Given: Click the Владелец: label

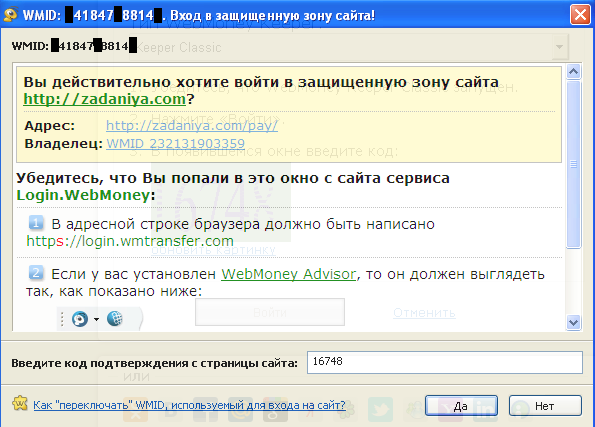Looking at the screenshot, I should (x=63, y=144).
